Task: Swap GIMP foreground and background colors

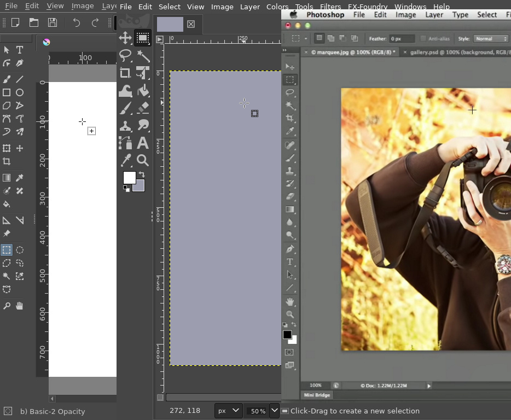Action: coord(142,174)
